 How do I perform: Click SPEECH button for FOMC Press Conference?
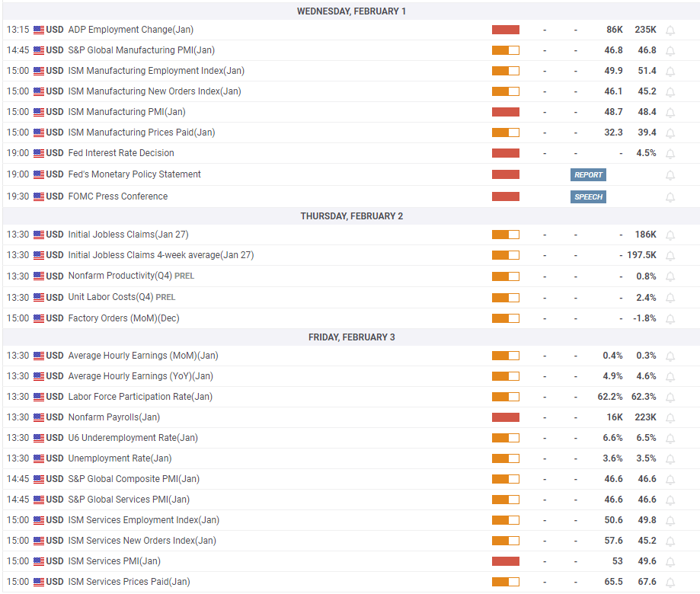(588, 196)
